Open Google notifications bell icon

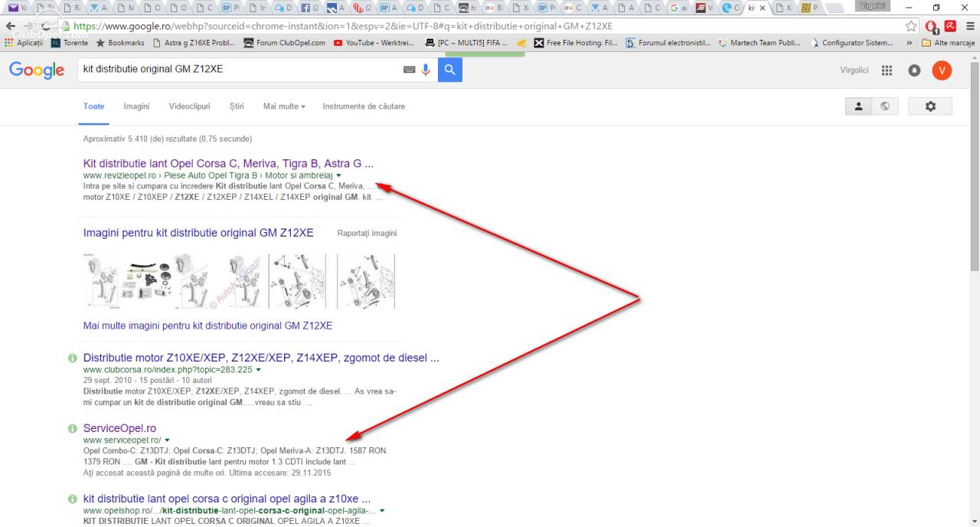coord(914,70)
